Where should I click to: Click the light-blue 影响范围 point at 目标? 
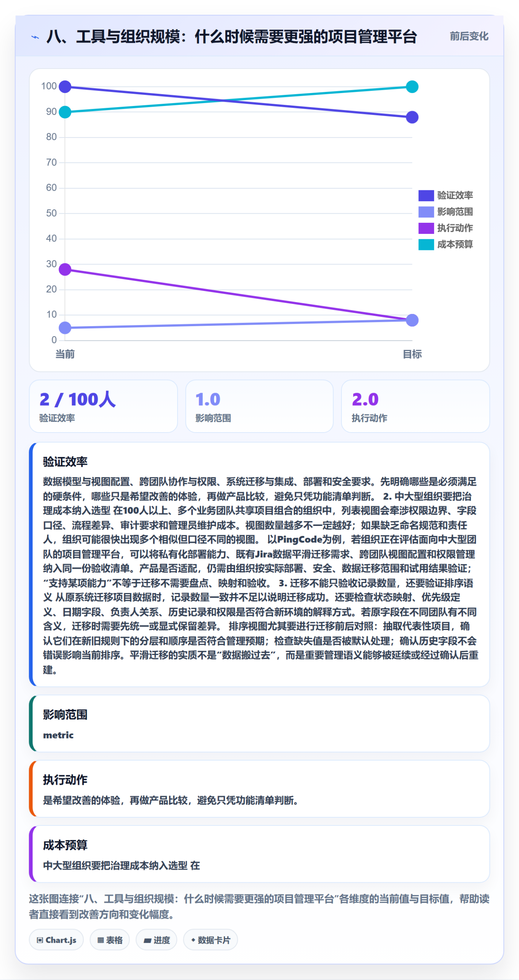[412, 320]
